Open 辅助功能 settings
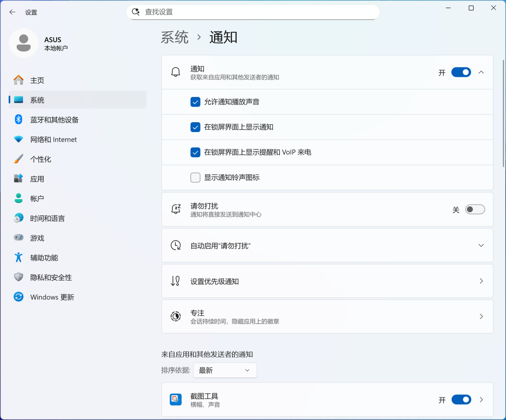Image resolution: width=506 pixels, height=420 pixels. [x=77, y=258]
